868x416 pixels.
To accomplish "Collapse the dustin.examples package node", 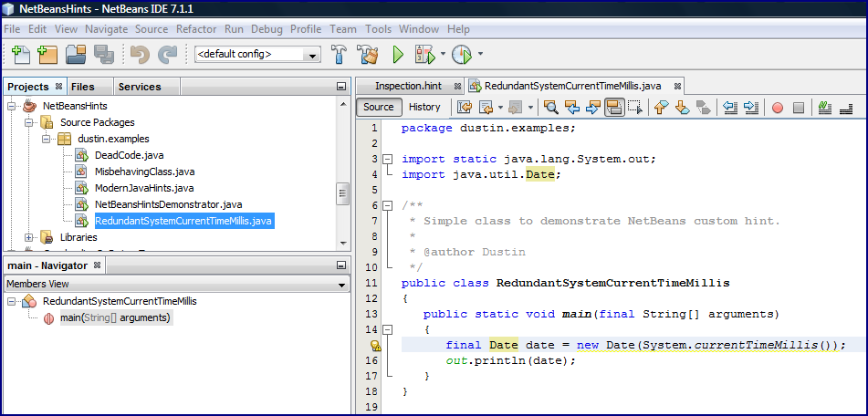I will [47, 139].
